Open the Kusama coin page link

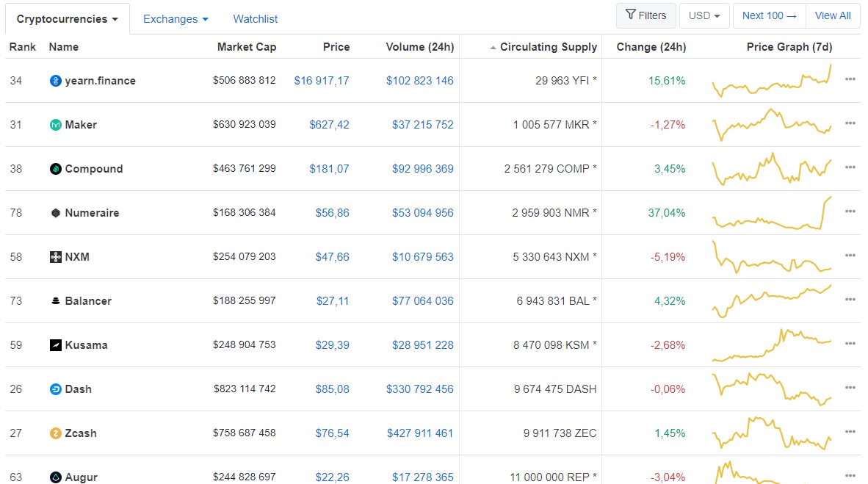pos(87,345)
